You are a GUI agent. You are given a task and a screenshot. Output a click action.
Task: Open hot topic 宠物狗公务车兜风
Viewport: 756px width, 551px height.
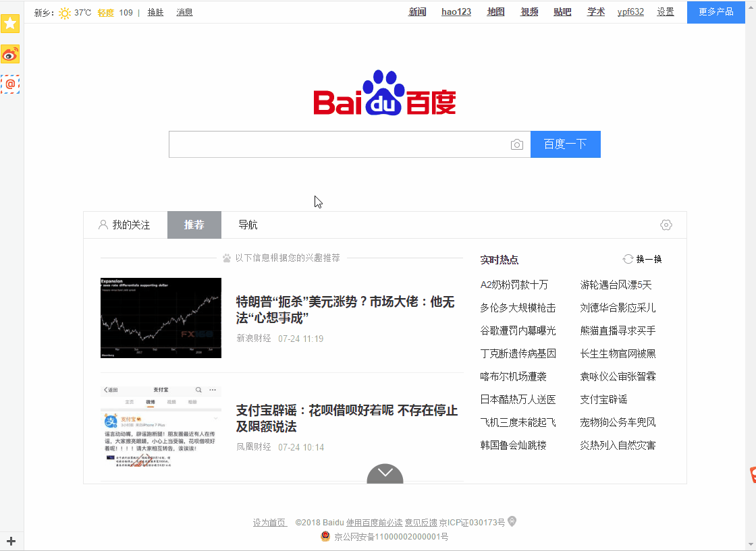618,422
